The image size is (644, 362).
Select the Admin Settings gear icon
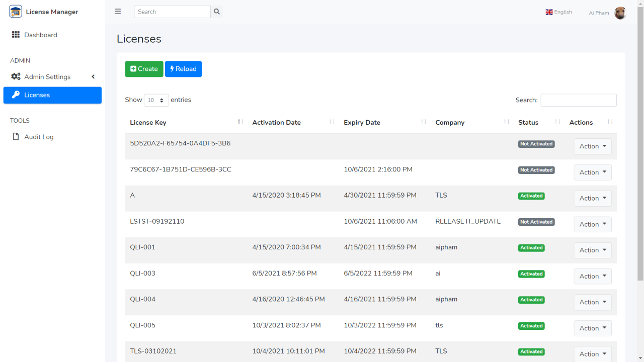(15, 76)
